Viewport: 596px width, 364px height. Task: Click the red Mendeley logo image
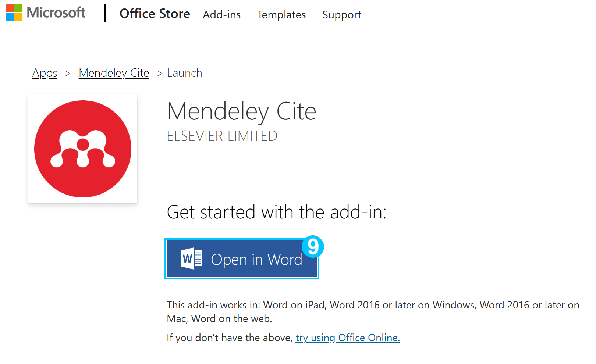[83, 149]
